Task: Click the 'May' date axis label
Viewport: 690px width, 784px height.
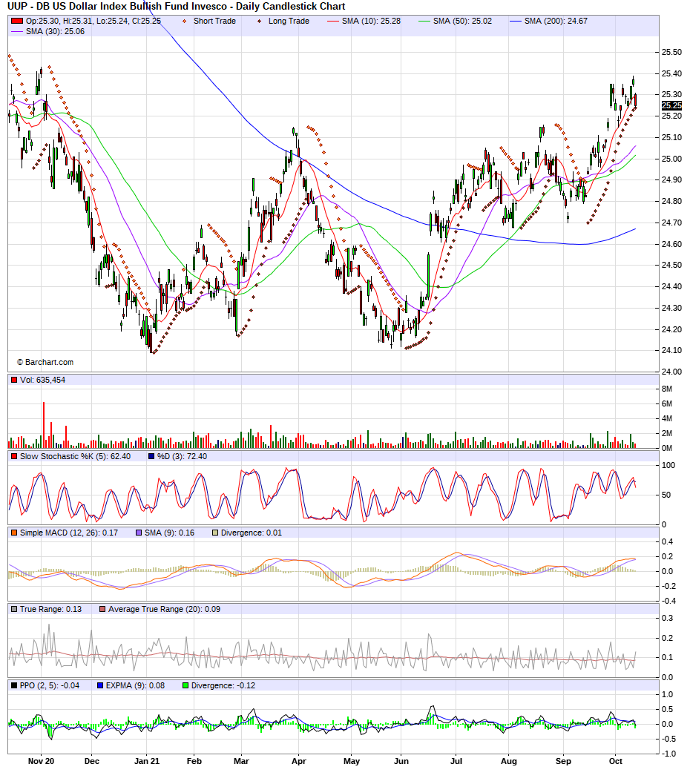Action: (352, 762)
